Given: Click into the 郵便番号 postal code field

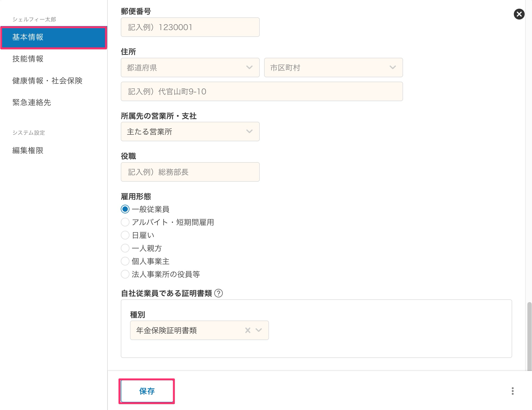Looking at the screenshot, I should tap(190, 27).
